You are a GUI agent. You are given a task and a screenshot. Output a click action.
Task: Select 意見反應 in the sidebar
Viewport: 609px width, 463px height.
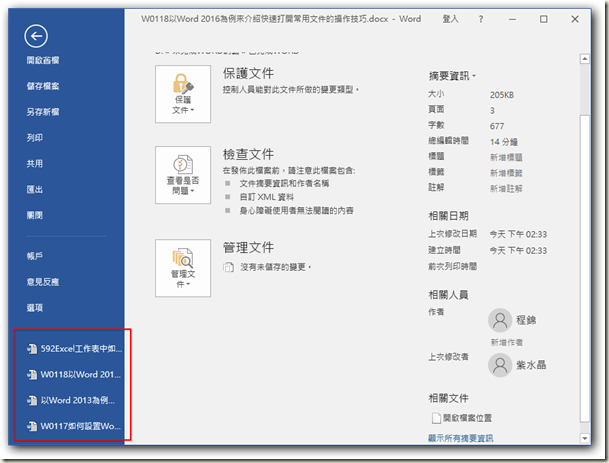43,282
